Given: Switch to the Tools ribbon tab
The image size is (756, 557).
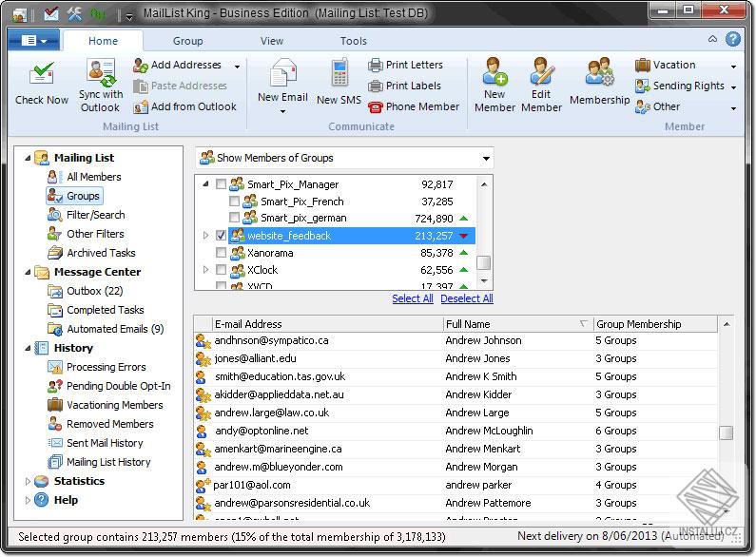Looking at the screenshot, I should [354, 41].
